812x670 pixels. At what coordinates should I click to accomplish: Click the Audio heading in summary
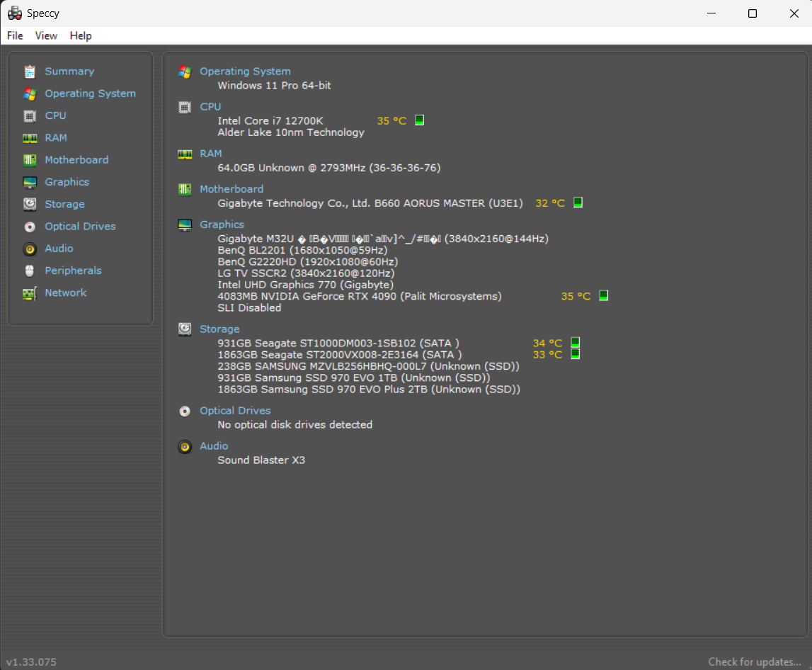coord(214,446)
